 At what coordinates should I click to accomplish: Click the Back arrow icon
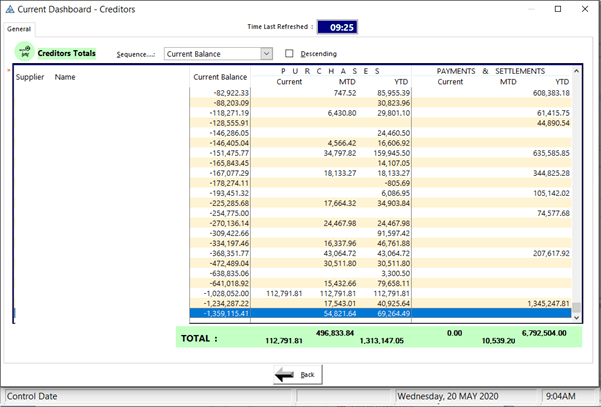tap(285, 374)
